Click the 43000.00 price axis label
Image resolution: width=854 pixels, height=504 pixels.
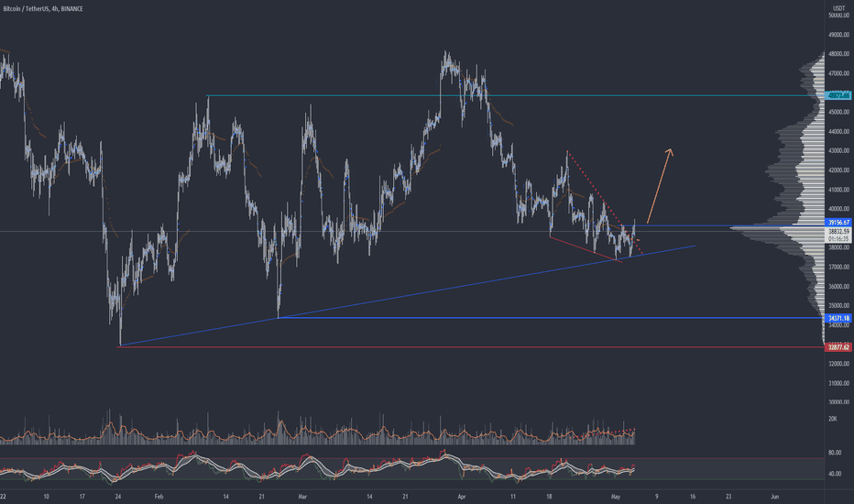[838, 151]
